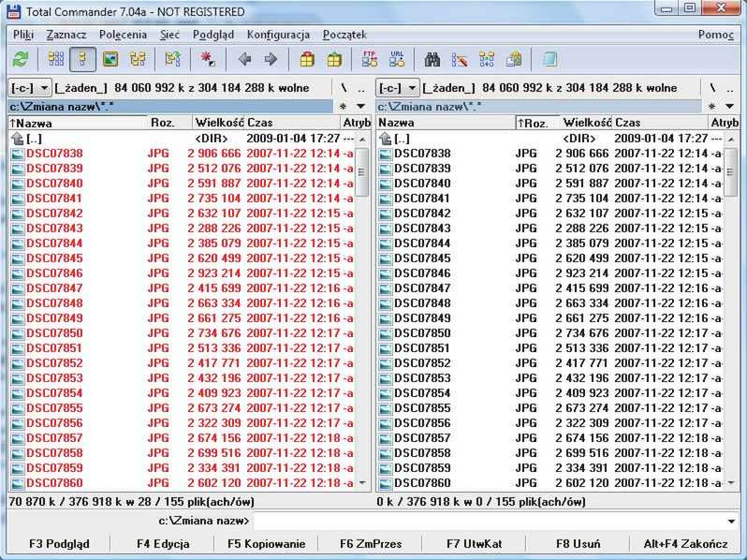The width and height of the screenshot is (747, 560).
Task: Click the F8 Usuń button
Action: (578, 544)
